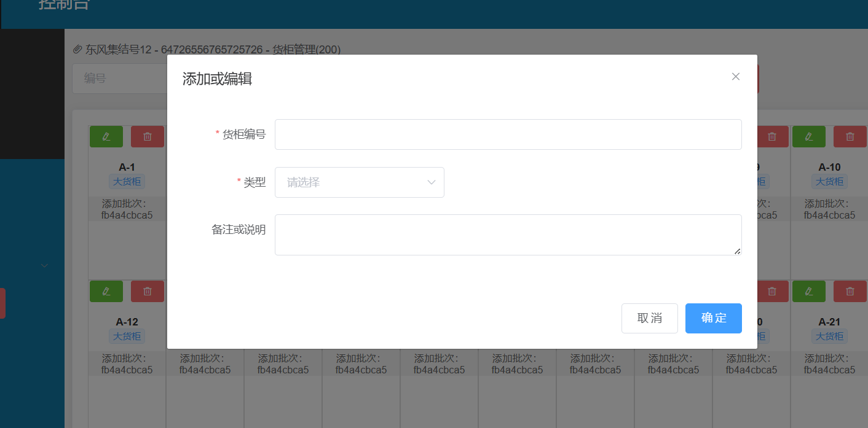Screen dimensions: 868x428
Task: Click the 添加批次 fb4a4cbca5 text under A-10
Action: (x=829, y=209)
